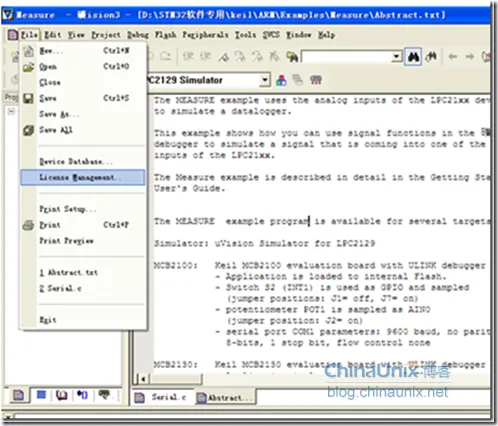The width and height of the screenshot is (498, 426).
Task: Open Print Setup... entry
Action: click(x=83, y=209)
